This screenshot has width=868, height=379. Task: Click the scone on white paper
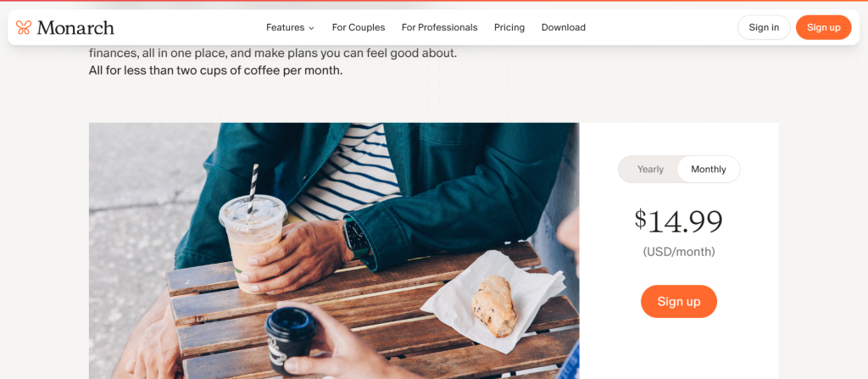click(x=494, y=306)
